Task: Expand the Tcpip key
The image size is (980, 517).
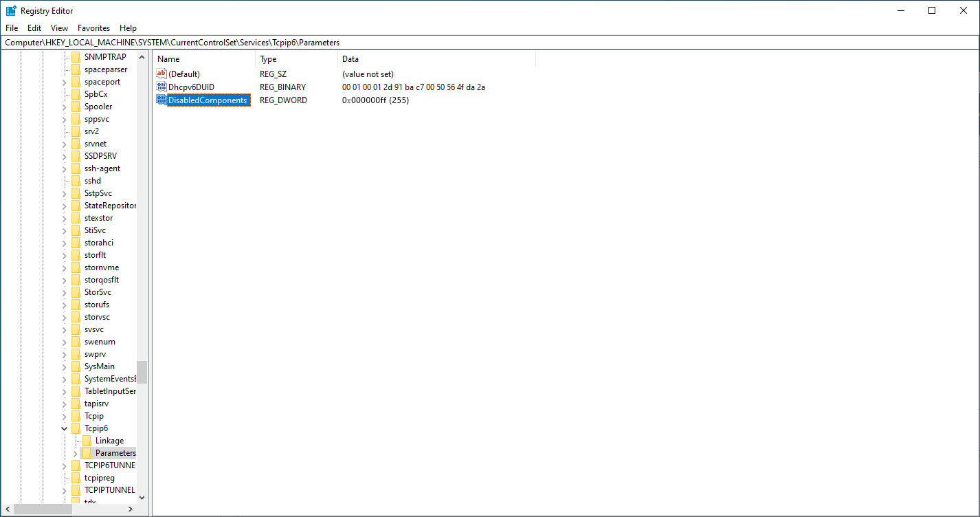Action: (64, 415)
